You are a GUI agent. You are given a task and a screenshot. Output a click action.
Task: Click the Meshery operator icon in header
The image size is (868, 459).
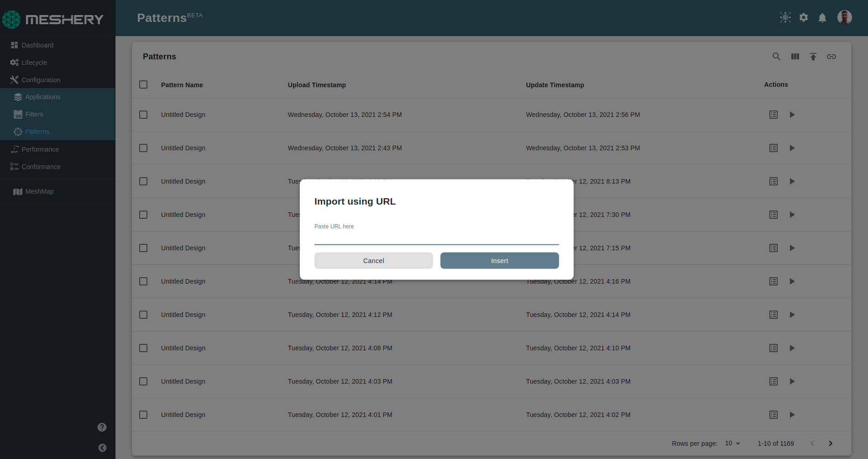[785, 17]
